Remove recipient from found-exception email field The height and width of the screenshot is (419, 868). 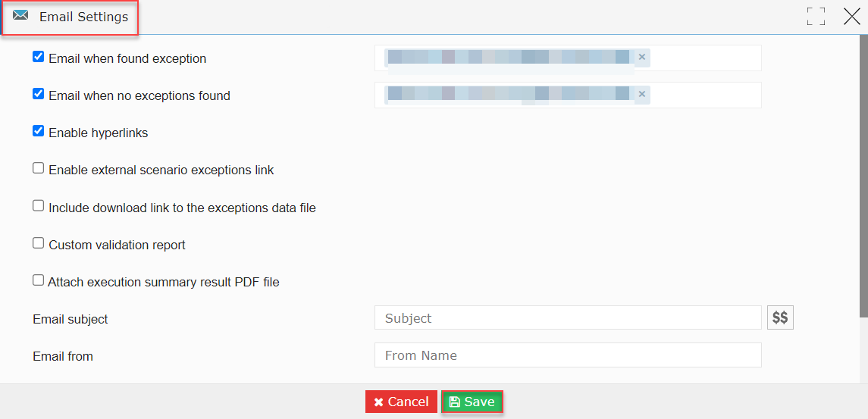[641, 57]
